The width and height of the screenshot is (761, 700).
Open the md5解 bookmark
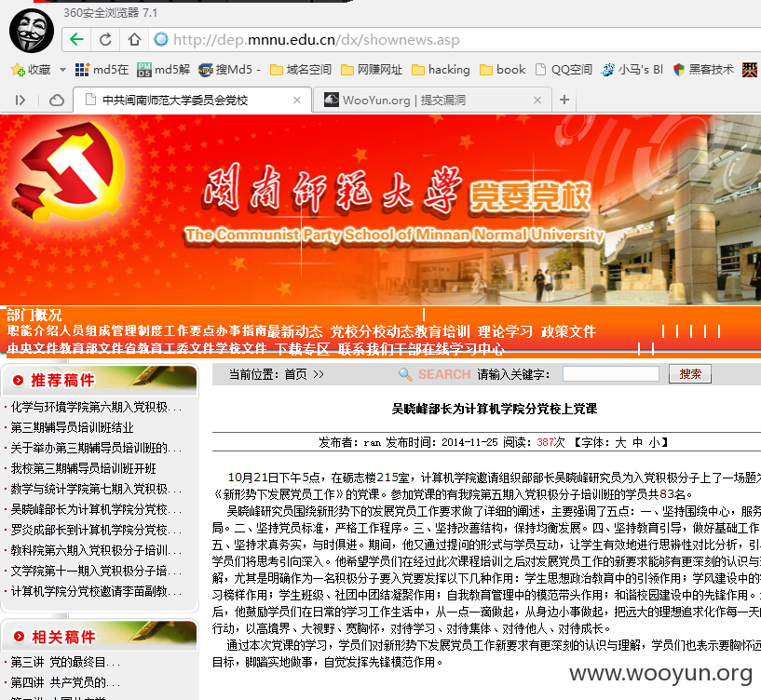(x=163, y=70)
